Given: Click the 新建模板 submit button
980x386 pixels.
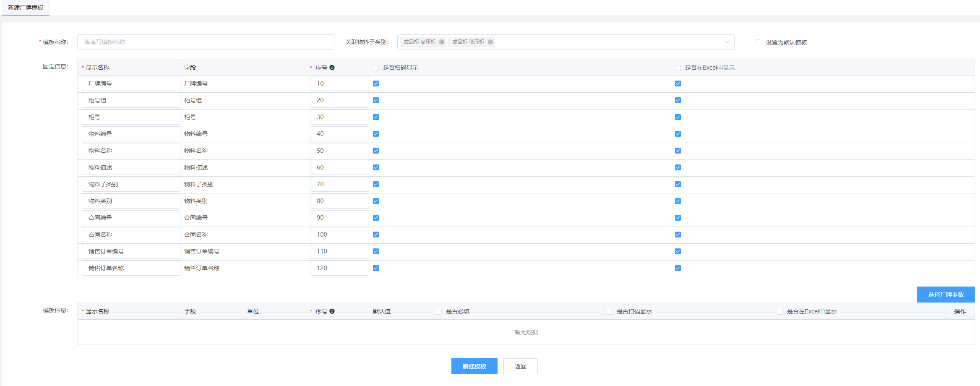Looking at the screenshot, I should [x=474, y=366].
